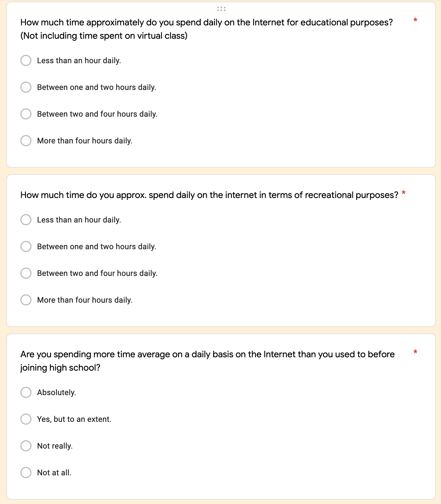Select 'More than four hours daily' for educational purposes
The width and height of the screenshot is (441, 504).
(26, 141)
